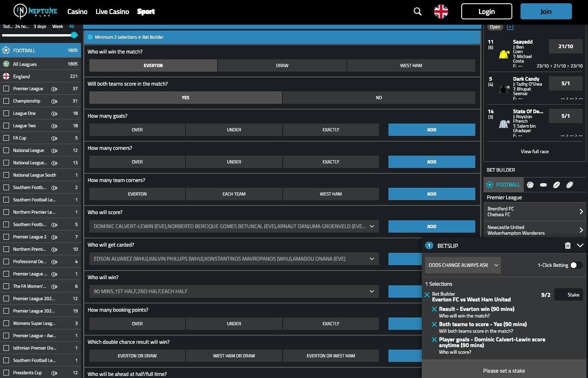This screenshot has height=378, width=588.
Task: Select last rugby ball icon in Bet Builder
Action: tap(569, 185)
